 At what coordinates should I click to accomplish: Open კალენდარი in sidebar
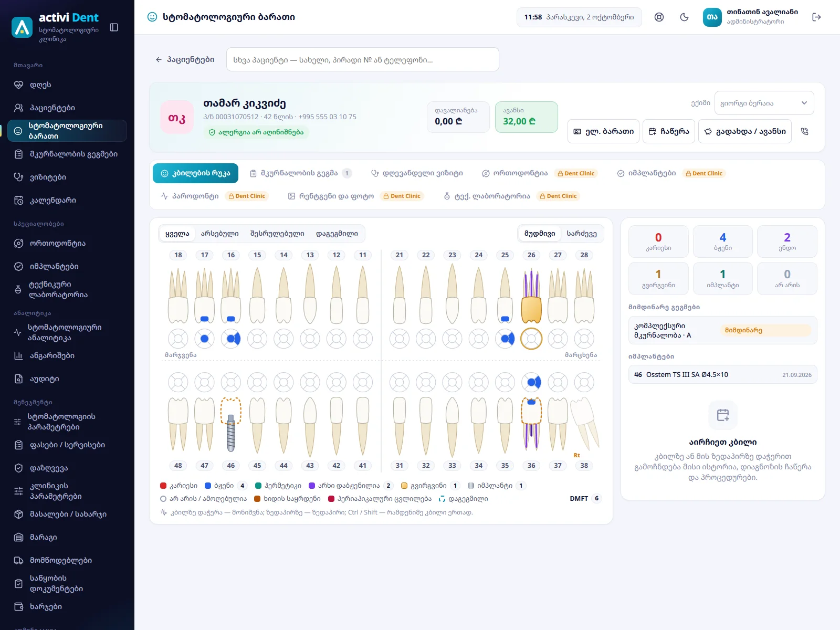(x=67, y=200)
